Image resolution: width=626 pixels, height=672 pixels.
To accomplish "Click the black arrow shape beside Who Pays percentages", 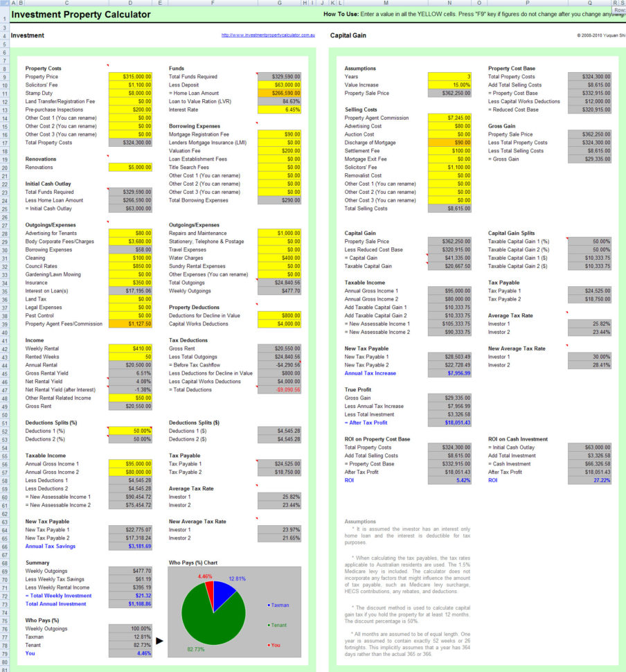I will point(160,641).
